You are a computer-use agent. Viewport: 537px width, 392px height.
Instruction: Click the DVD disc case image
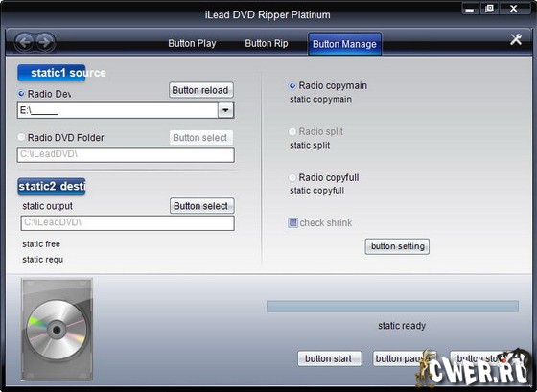(x=57, y=329)
